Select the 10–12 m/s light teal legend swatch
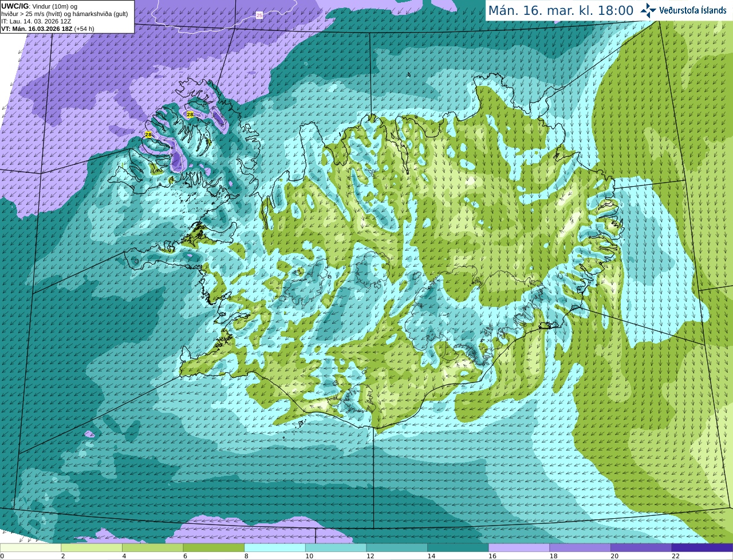733x560 pixels. tap(336, 547)
